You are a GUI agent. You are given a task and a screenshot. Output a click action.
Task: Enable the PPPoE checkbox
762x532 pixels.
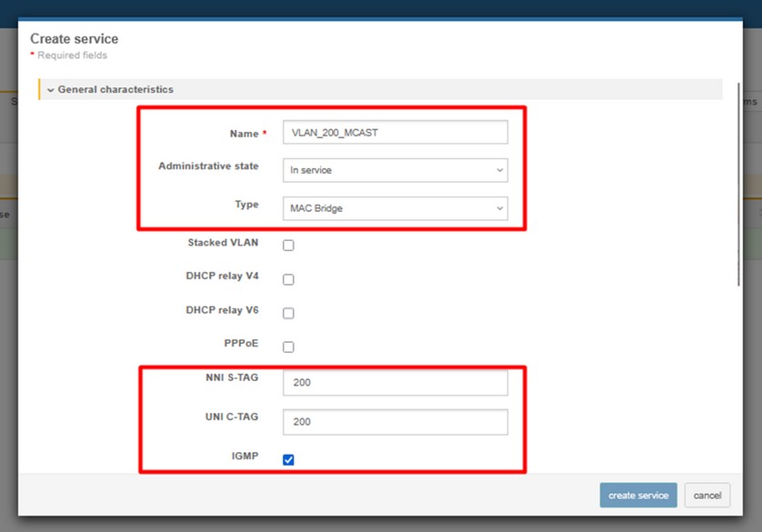[x=288, y=346]
